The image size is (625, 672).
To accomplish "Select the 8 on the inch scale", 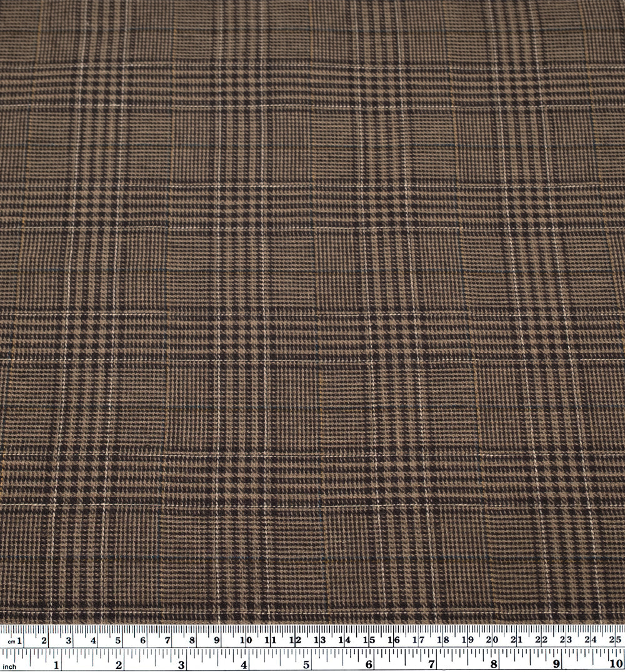I will [494, 665].
